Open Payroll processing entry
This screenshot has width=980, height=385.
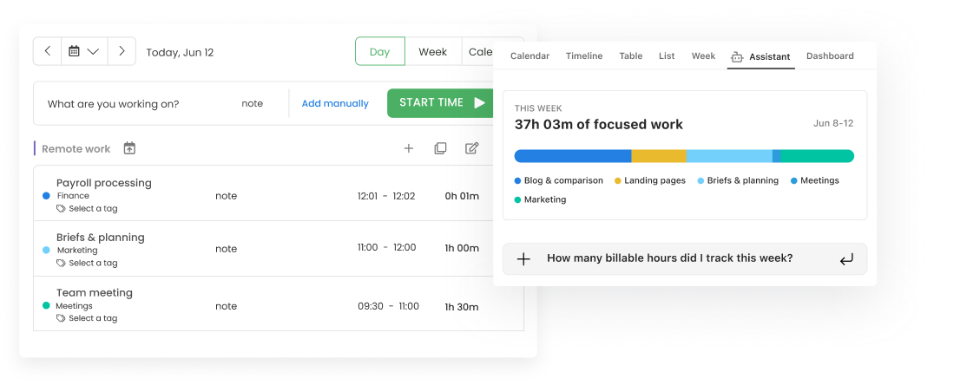[104, 183]
